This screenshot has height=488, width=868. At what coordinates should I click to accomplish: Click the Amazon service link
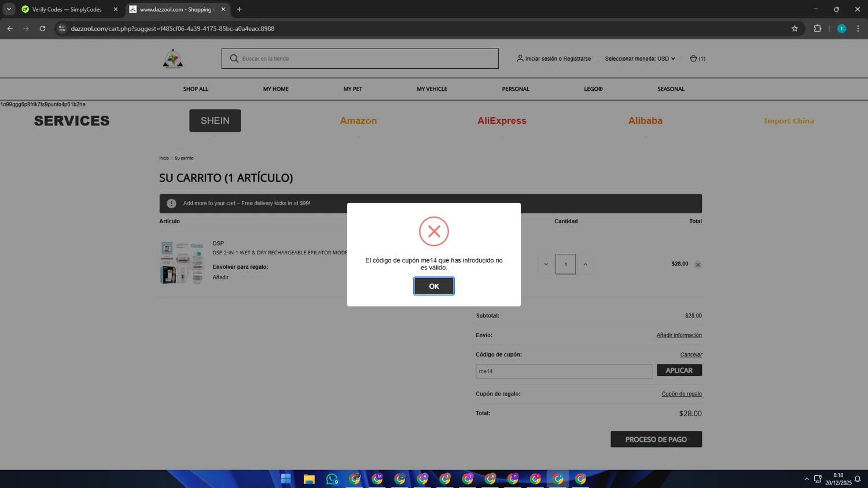[358, 120]
